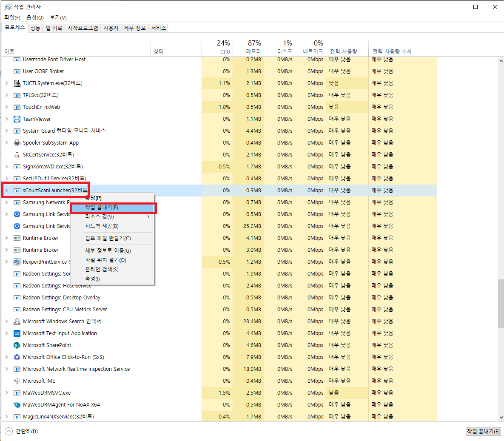Click the Radeon Settings: CPU Metrics Server icon
Screen dimensions: 504x441
point(17,310)
